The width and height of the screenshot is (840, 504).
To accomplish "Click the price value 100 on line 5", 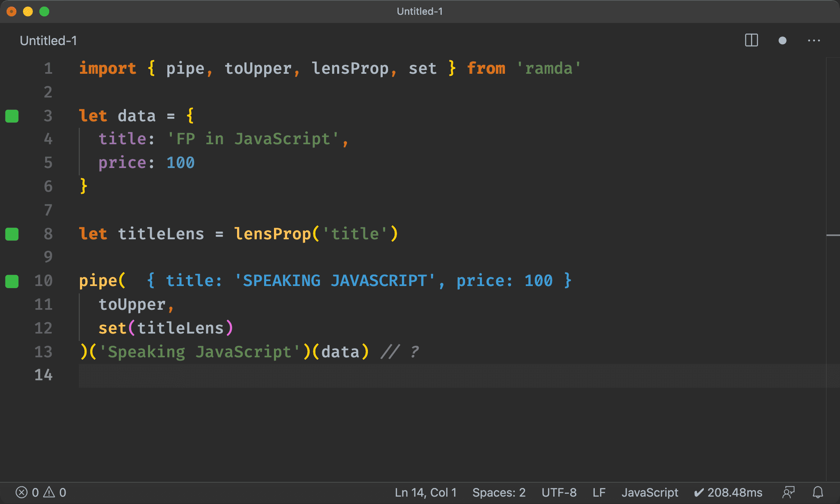I will point(180,163).
